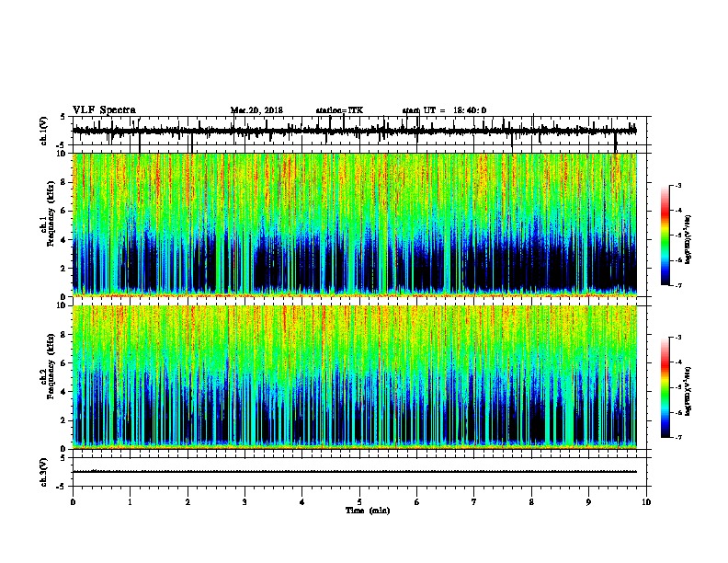Click the "7" tick on the Time axis
Screen dimensions: 728x563
click(x=474, y=502)
